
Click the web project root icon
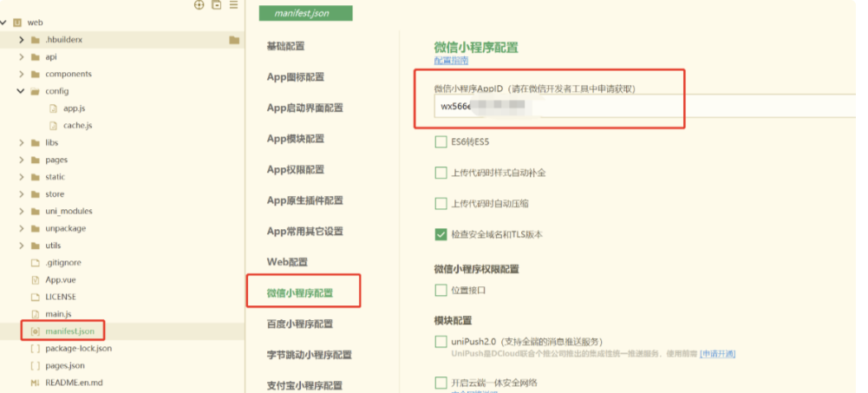coord(18,23)
